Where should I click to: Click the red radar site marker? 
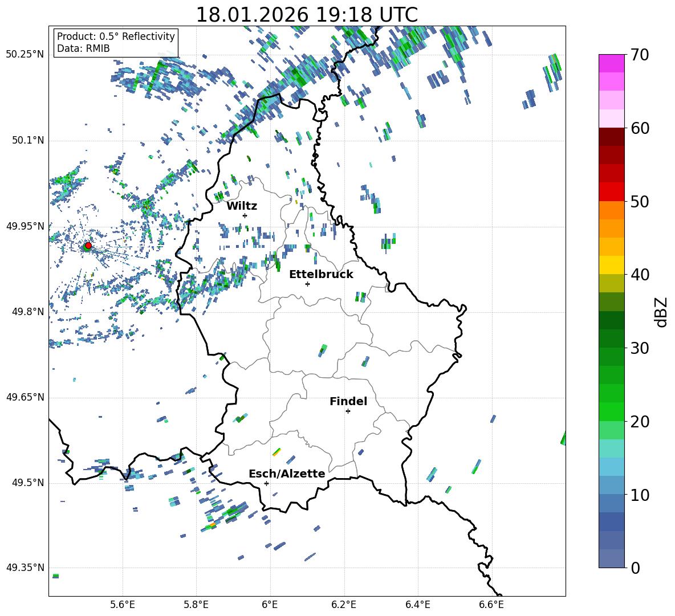pyautogui.click(x=88, y=245)
